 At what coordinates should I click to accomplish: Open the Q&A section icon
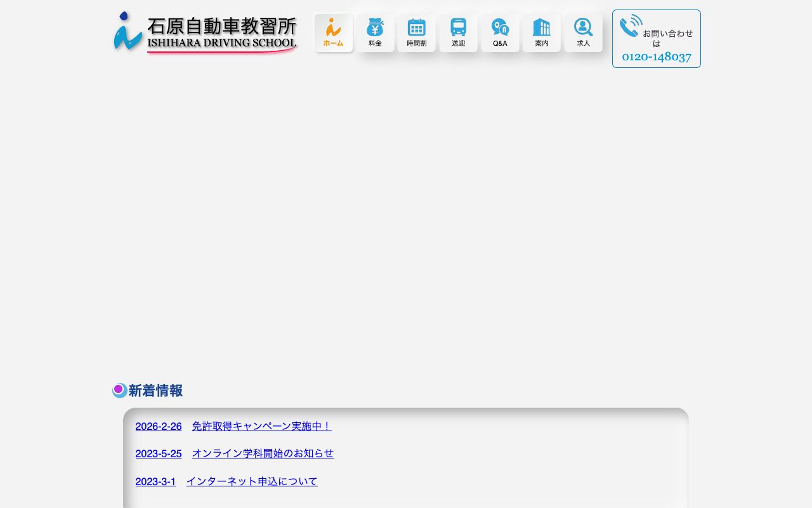tap(500, 27)
